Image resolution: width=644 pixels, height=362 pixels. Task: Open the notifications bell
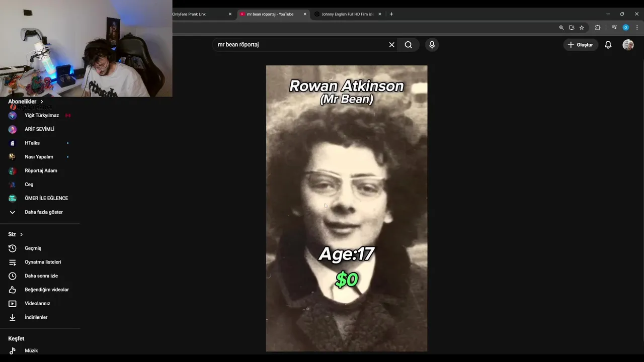(608, 45)
